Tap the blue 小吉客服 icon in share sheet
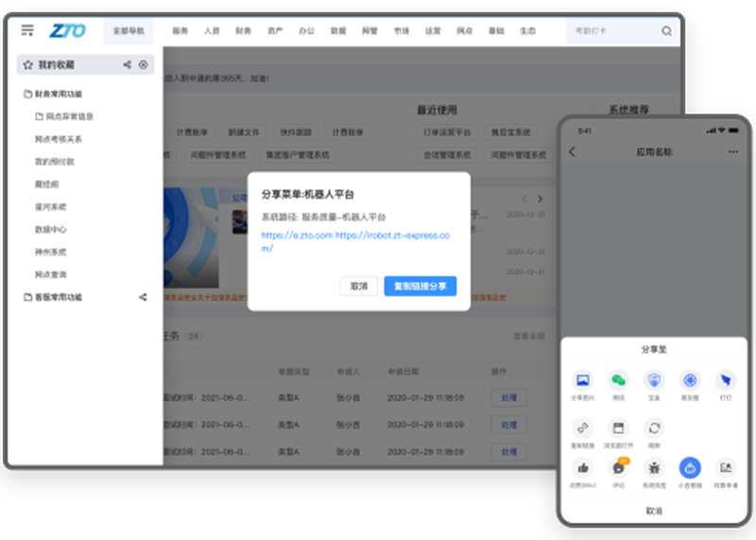Image resolution: width=756 pixels, height=540 pixels. (x=690, y=467)
